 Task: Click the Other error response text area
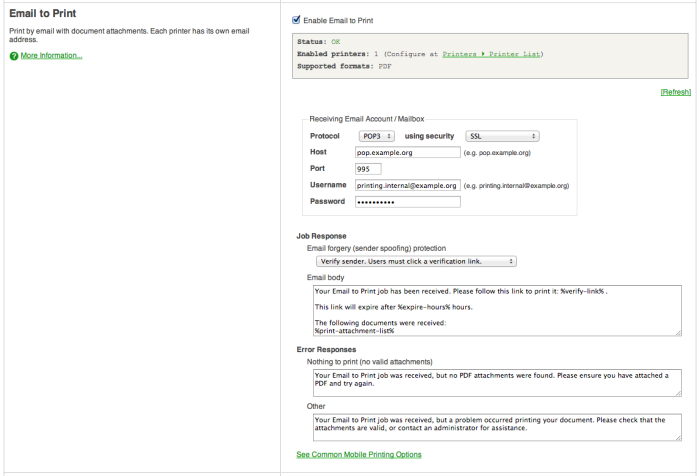(x=497, y=427)
